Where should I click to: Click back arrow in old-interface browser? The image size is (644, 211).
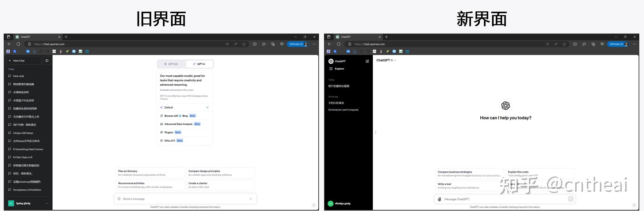9,44
